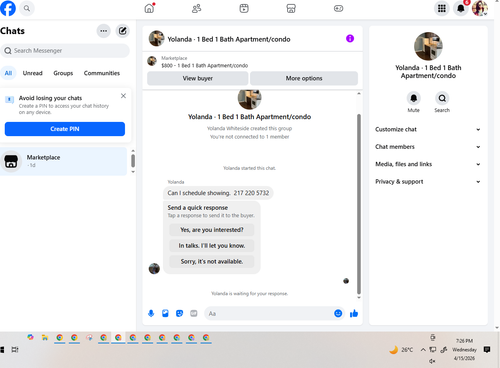
Task: Open Gaming icon in top bar
Action: 338,8
